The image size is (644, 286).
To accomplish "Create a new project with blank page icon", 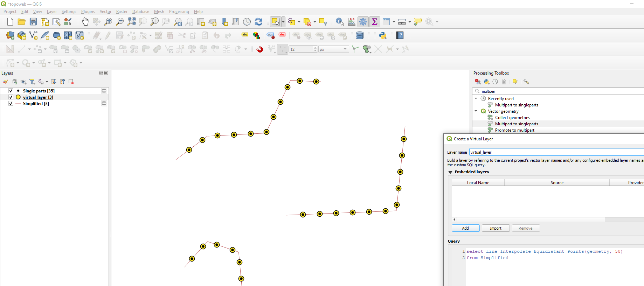I will (10, 22).
